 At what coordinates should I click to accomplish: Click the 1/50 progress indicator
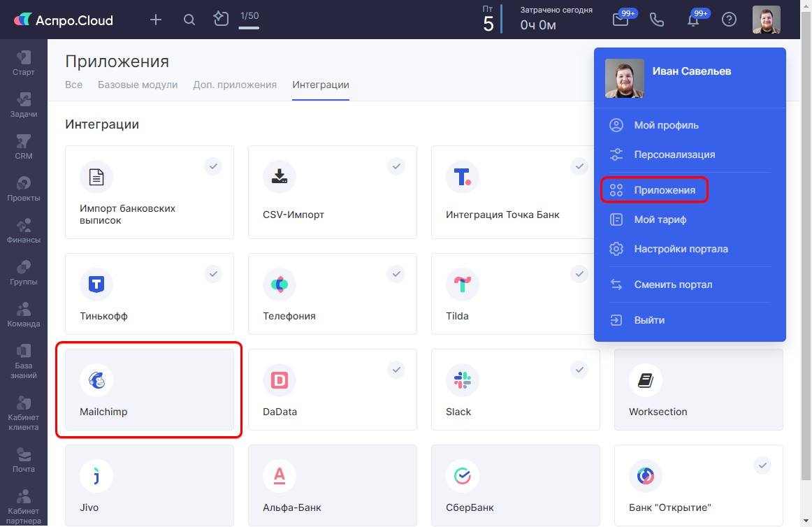coord(249,20)
